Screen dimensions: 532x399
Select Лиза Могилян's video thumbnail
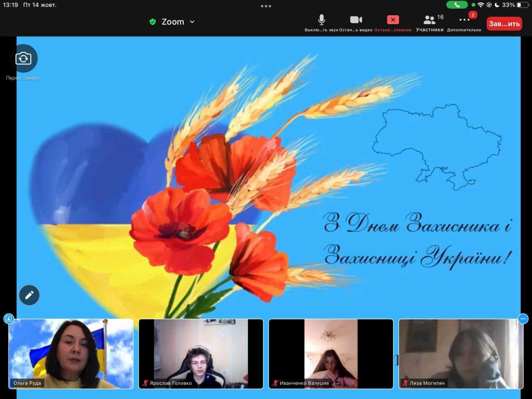[x=461, y=354]
